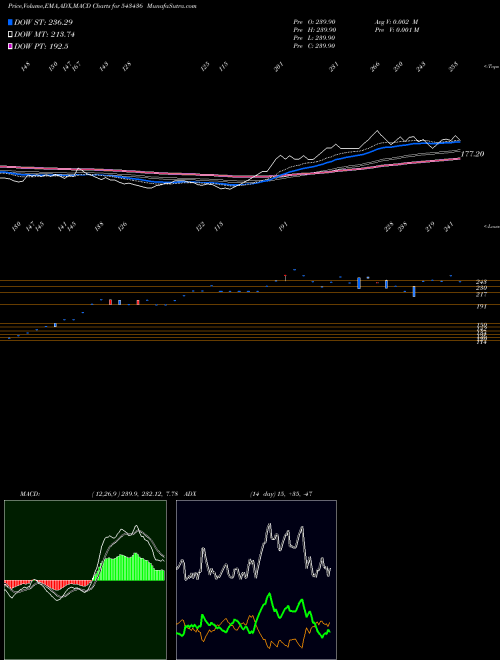Image resolution: width=500 pixels, height=660 pixels.
Task: Click the Pre V: 0.001 M value
Action: coord(396,30)
